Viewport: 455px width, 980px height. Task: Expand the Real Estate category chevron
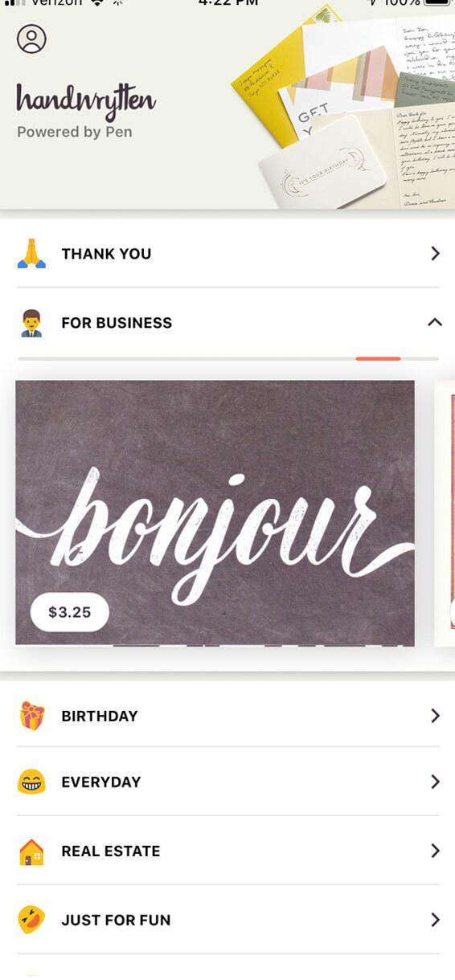pyautogui.click(x=435, y=851)
